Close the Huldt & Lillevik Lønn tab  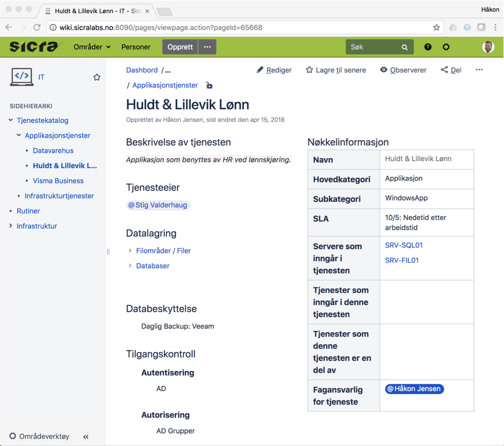[147, 11]
